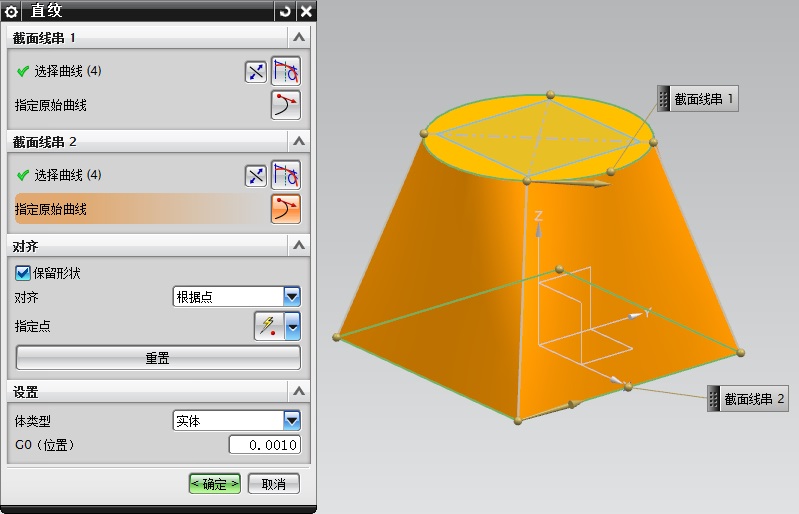
Task: Click the 截面线串 1 label in viewport
Action: [698, 99]
